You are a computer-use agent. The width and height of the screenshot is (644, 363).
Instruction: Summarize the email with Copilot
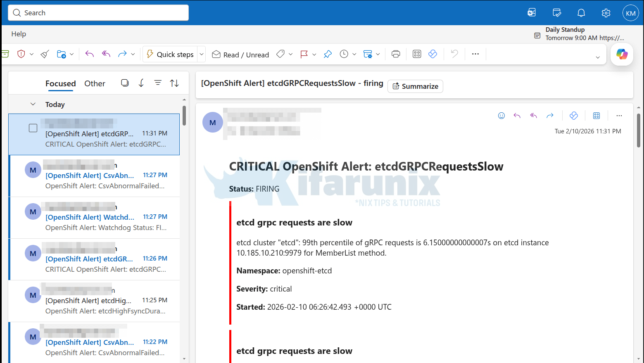click(415, 86)
